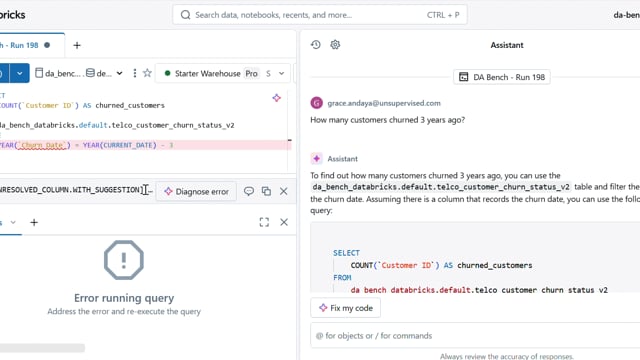The width and height of the screenshot is (640, 360).
Task: Switch to the Run 198 query tab
Action: click(25, 45)
